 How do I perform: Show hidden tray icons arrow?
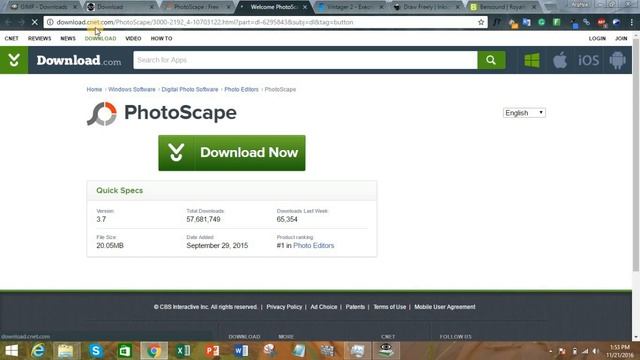pyautogui.click(x=551, y=351)
